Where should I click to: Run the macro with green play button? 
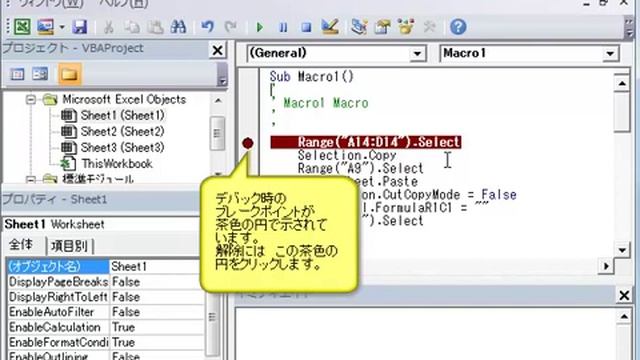[260, 27]
